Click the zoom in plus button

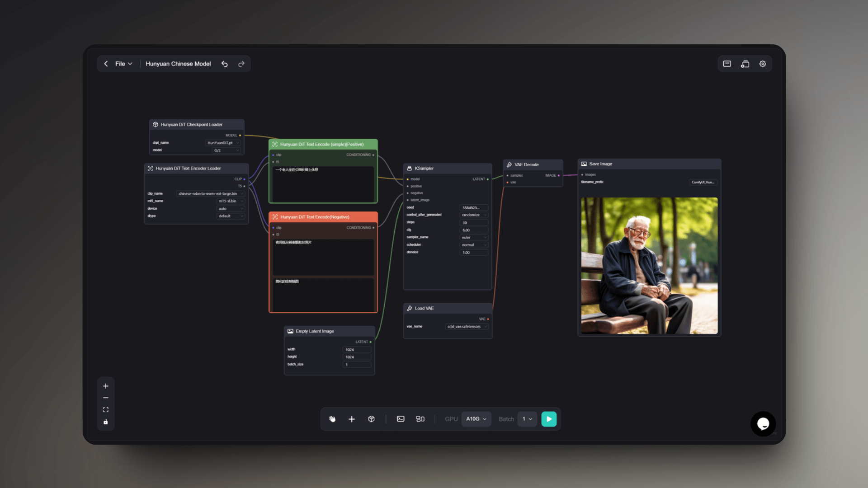106,386
